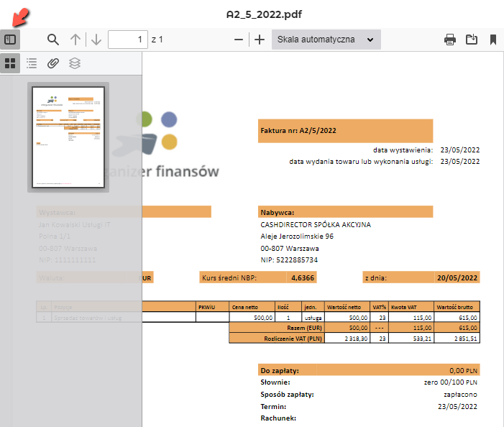Print the document with printer icon
Screen dimensions: 504x427
point(449,40)
